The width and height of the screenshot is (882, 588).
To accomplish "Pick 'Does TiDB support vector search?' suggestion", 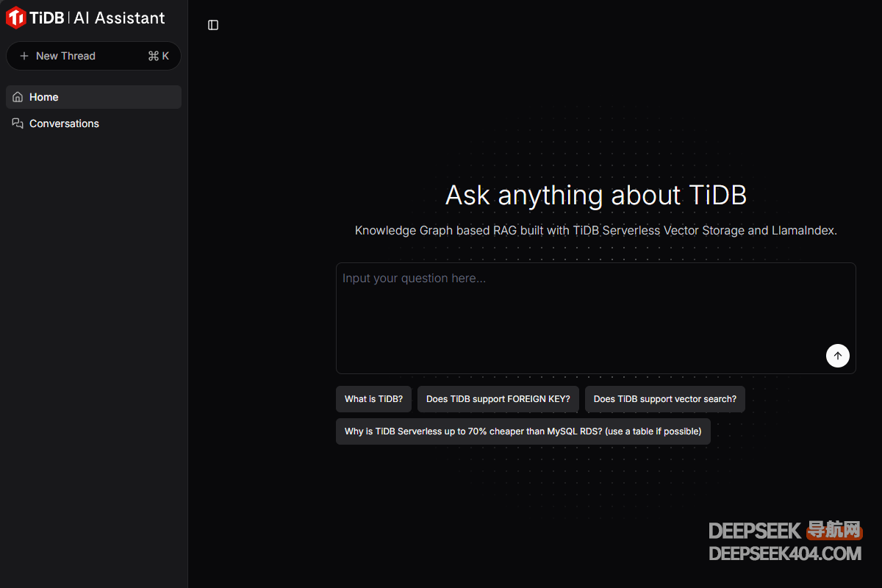I will coord(664,399).
